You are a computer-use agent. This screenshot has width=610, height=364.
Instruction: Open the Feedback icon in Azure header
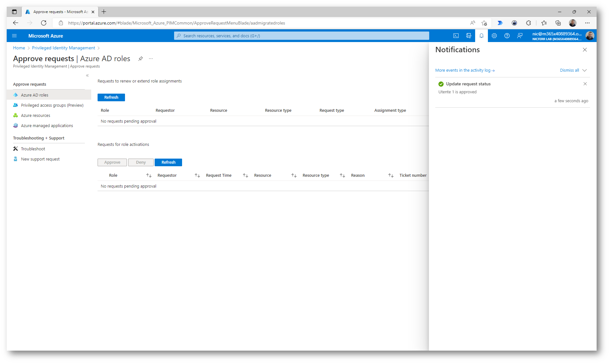point(520,36)
